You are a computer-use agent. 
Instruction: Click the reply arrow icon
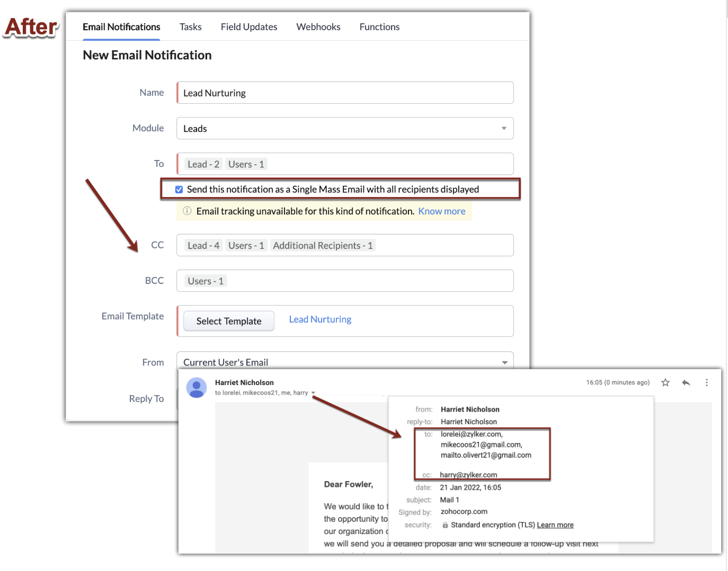686,382
